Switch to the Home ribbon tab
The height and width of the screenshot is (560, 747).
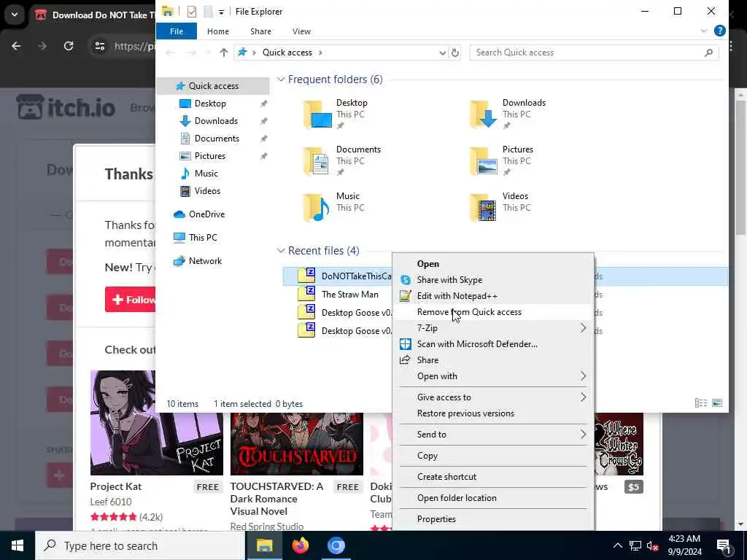218,31
